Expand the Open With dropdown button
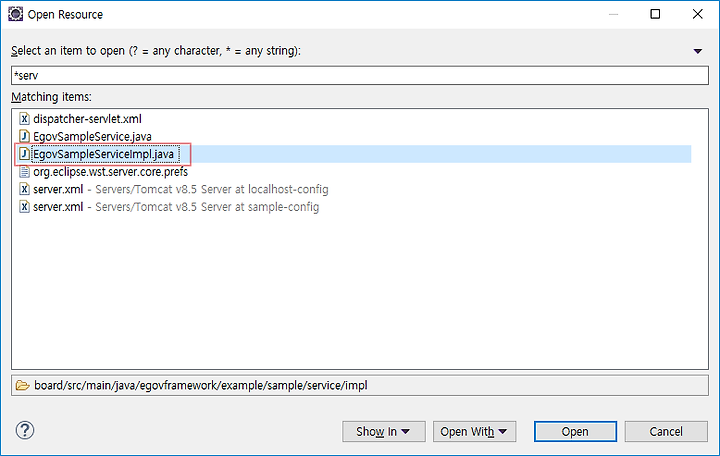The height and width of the screenshot is (456, 720). tap(474, 432)
